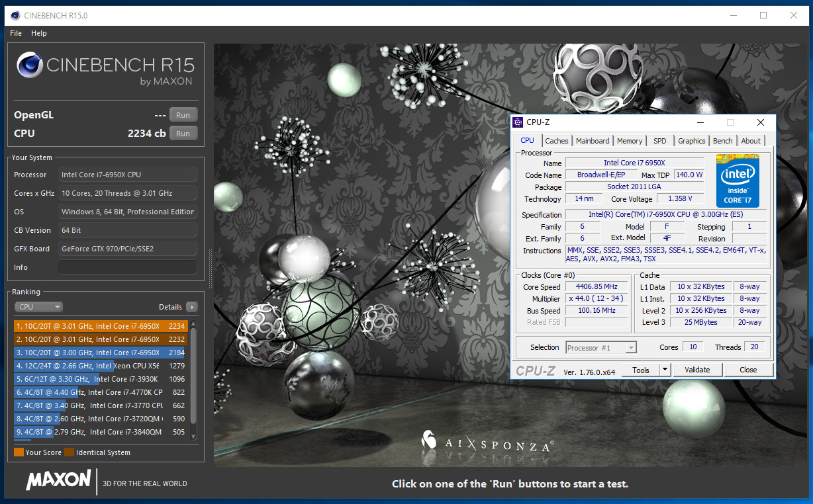Click the processor Name field Intel Core i7 6950X

coord(634,163)
